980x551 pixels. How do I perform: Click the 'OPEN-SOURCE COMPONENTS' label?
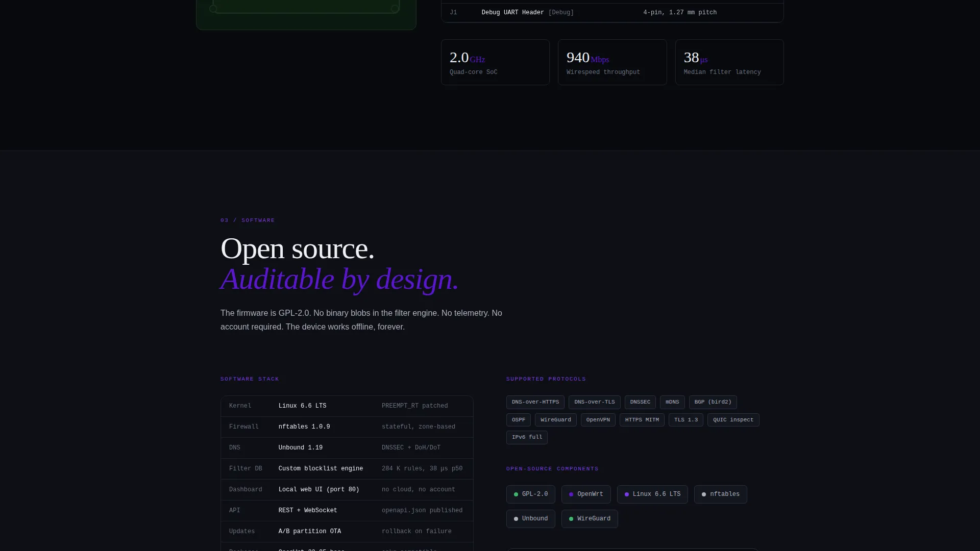(552, 469)
